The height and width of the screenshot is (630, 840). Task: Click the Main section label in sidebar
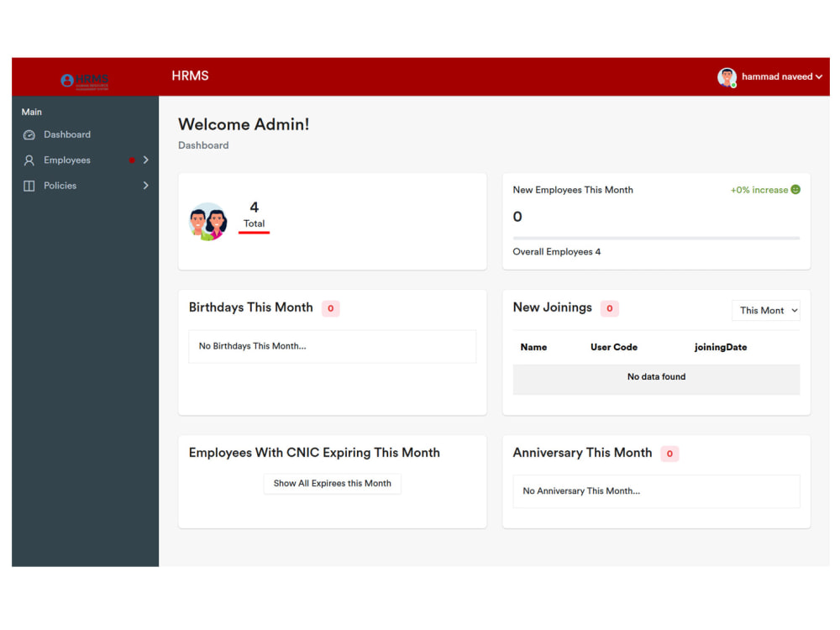click(x=32, y=113)
